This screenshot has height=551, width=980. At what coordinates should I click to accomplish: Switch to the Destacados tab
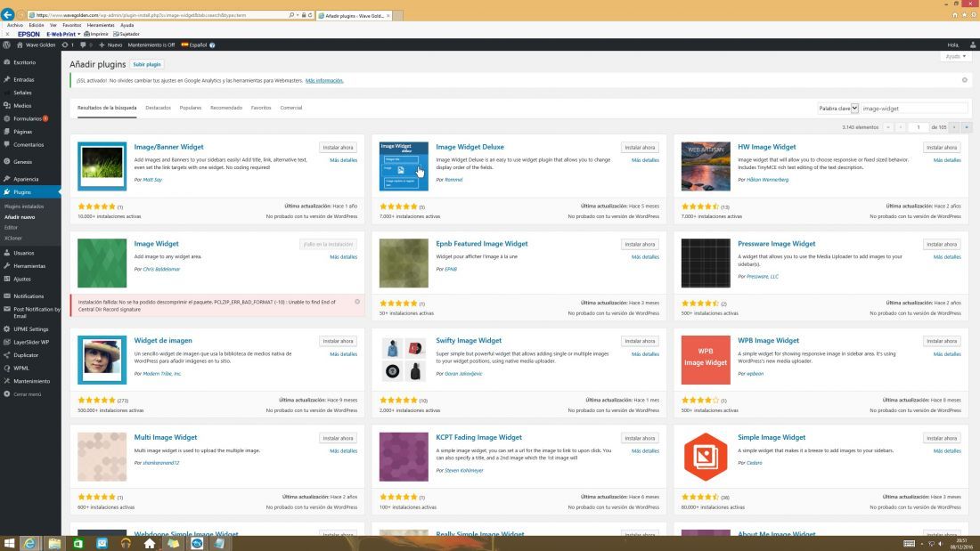(158, 108)
